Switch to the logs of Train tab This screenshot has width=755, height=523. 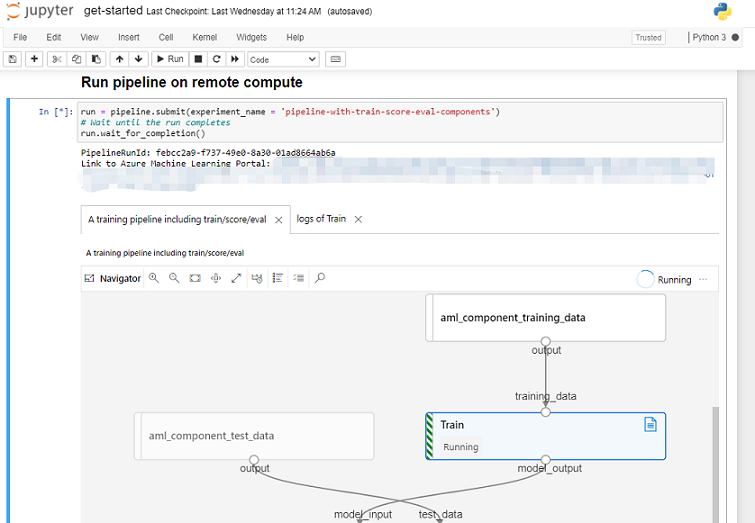321,219
